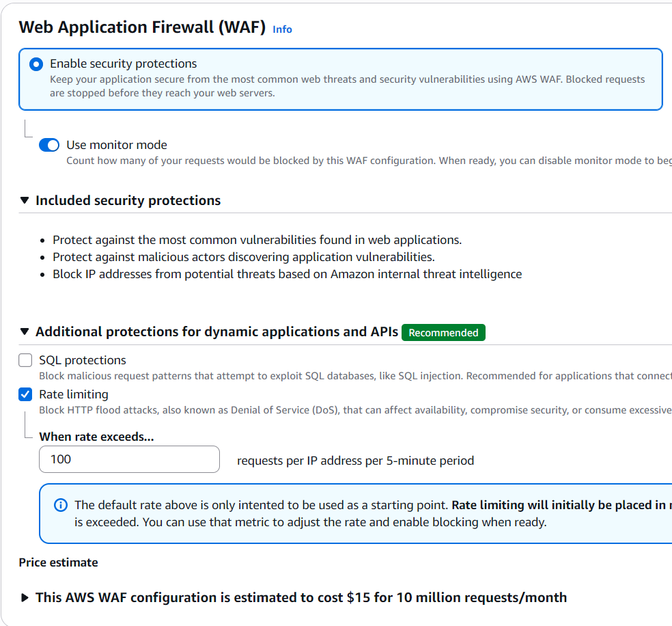The height and width of the screenshot is (626, 672).
Task: Click the green Recommended badge
Action: pyautogui.click(x=443, y=332)
